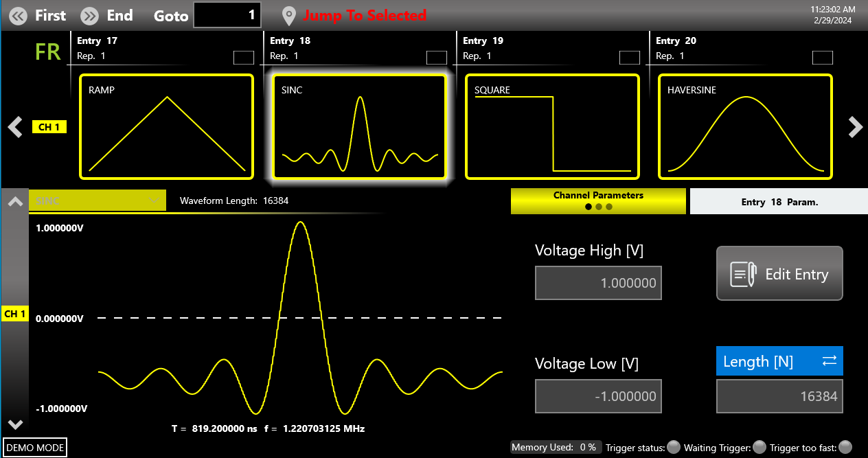This screenshot has height=458, width=868.
Task: Switch the Length [N] unit selector
Action: coord(779,361)
